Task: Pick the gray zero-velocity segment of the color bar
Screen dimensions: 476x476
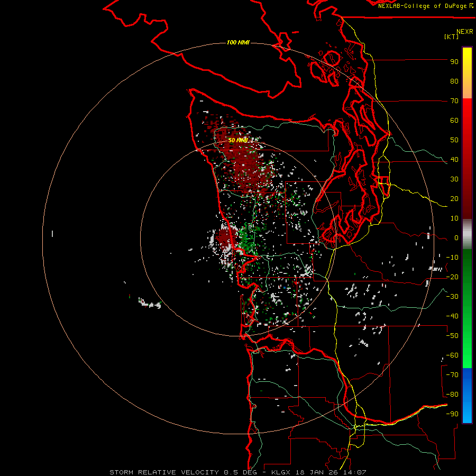Action: point(467,234)
